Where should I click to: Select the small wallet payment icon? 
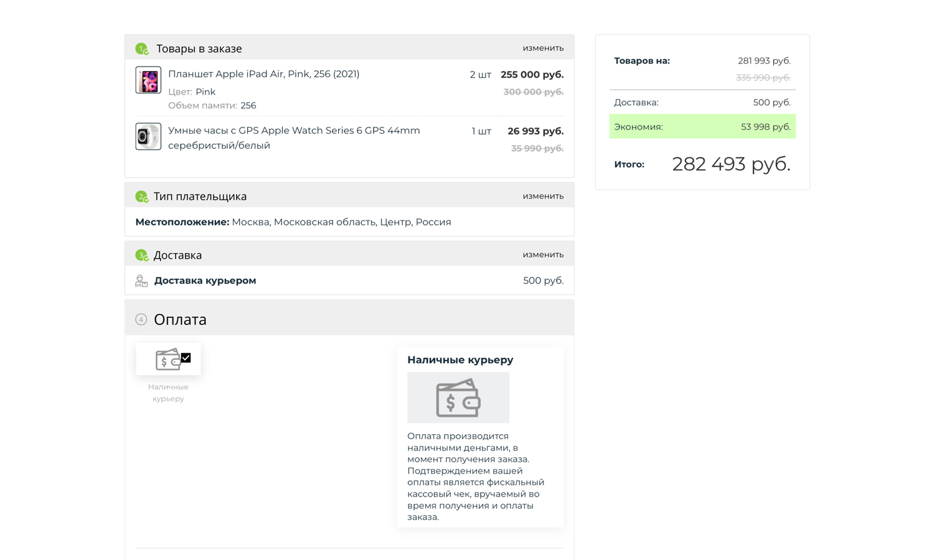point(167,360)
